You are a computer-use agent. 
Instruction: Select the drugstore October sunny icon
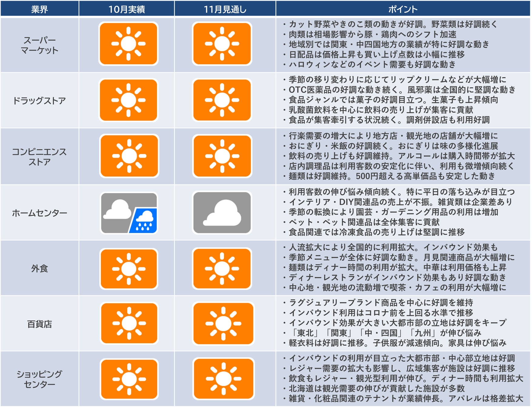(128, 100)
